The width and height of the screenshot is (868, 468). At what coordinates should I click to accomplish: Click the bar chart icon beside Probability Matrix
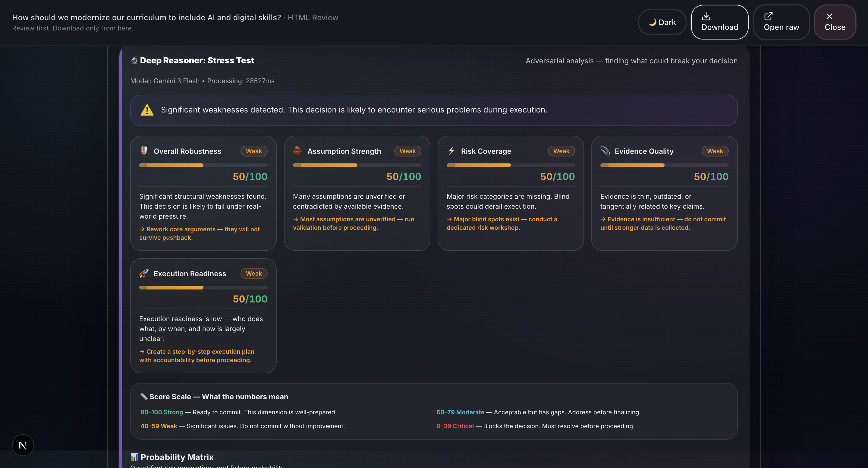pos(134,457)
